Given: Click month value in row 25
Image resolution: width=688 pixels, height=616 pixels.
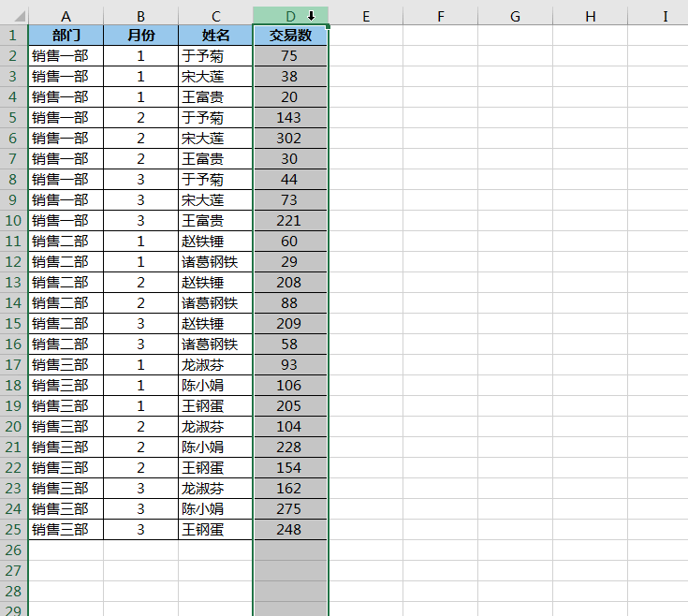Looking at the screenshot, I should pyautogui.click(x=140, y=529).
